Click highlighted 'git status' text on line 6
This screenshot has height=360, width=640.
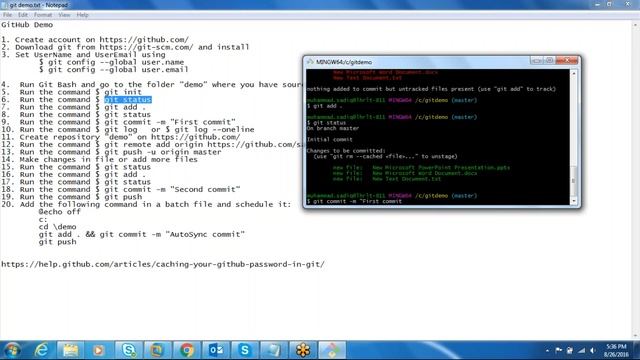click(x=128, y=100)
